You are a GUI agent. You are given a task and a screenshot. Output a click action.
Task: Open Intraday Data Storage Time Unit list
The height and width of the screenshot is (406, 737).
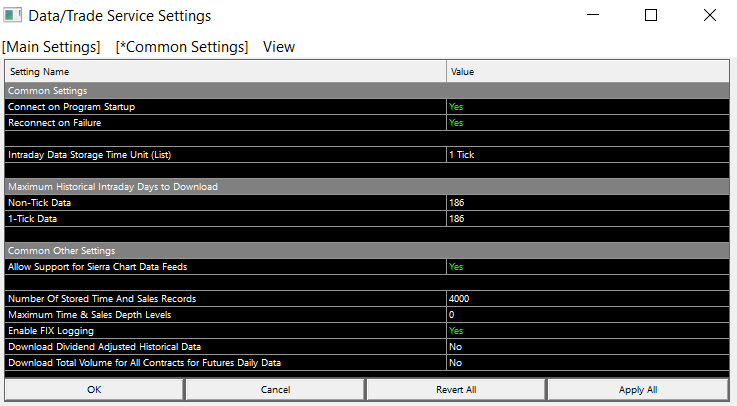point(588,154)
